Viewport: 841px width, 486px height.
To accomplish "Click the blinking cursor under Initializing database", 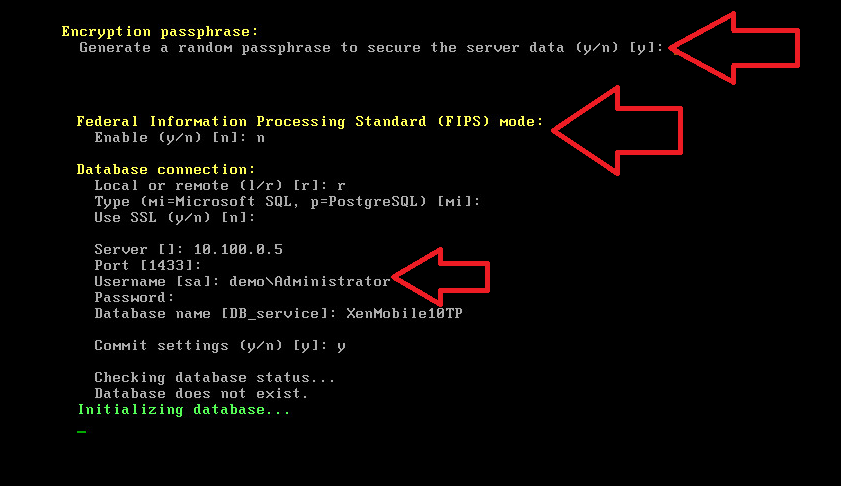I will click(x=82, y=431).
